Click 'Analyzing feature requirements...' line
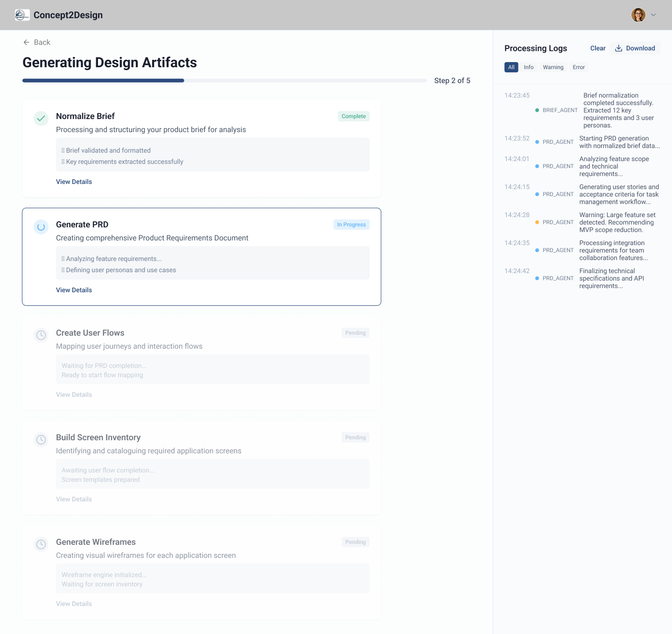The width and height of the screenshot is (672, 634). (x=112, y=259)
